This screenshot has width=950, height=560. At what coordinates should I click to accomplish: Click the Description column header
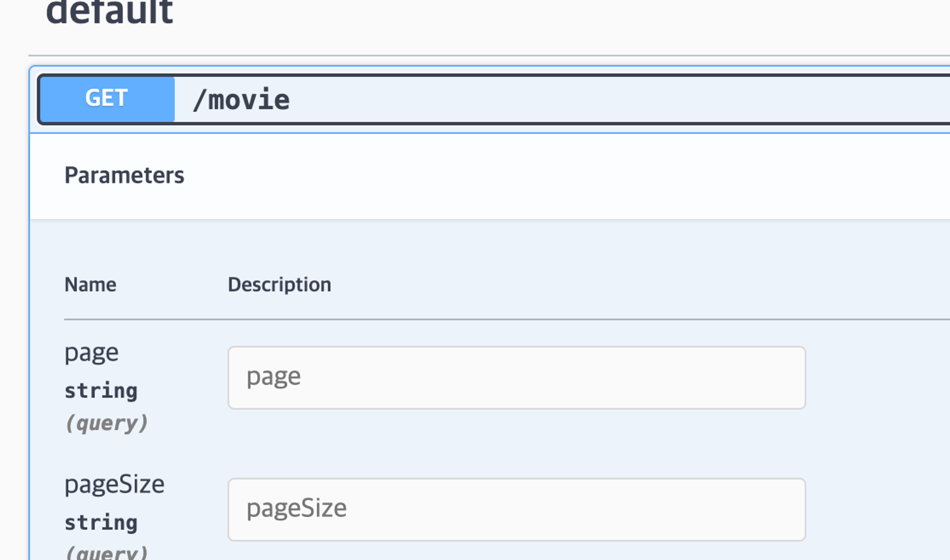click(x=279, y=285)
